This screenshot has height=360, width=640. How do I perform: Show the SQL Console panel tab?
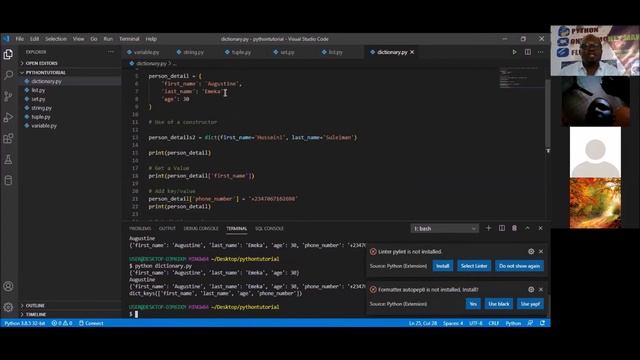pos(269,229)
